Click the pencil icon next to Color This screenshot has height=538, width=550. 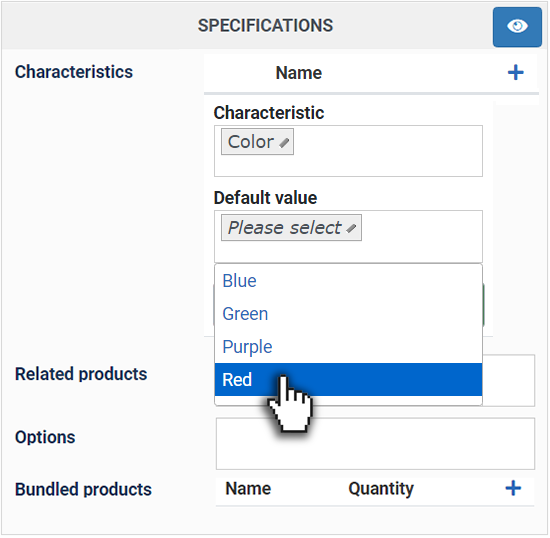[284, 143]
